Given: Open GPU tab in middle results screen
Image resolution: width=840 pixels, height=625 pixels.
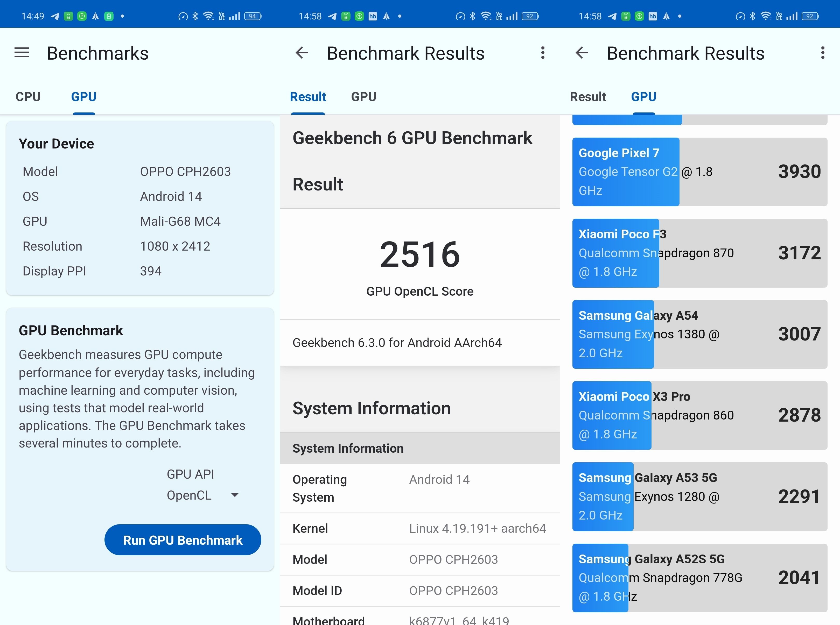Looking at the screenshot, I should click(x=363, y=97).
